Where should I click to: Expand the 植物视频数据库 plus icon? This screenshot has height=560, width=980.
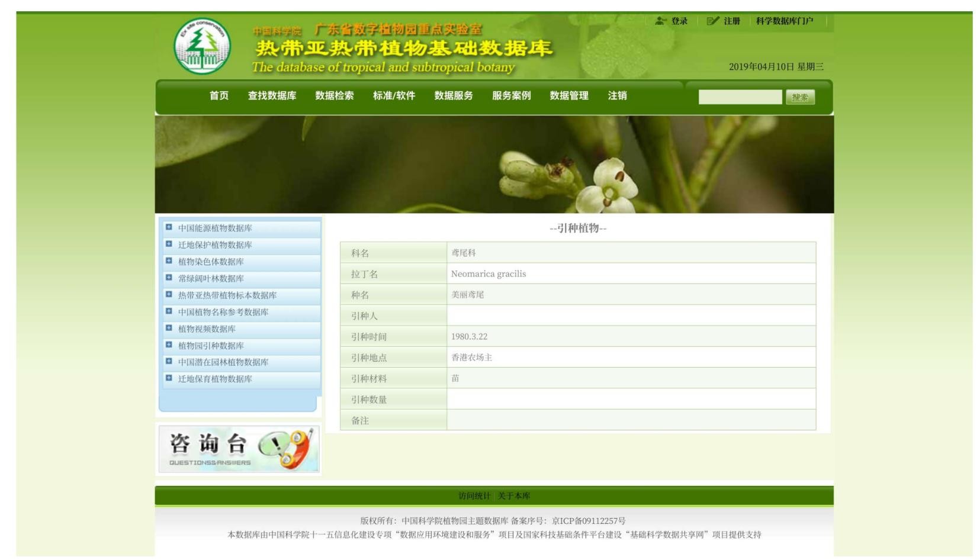[169, 328]
